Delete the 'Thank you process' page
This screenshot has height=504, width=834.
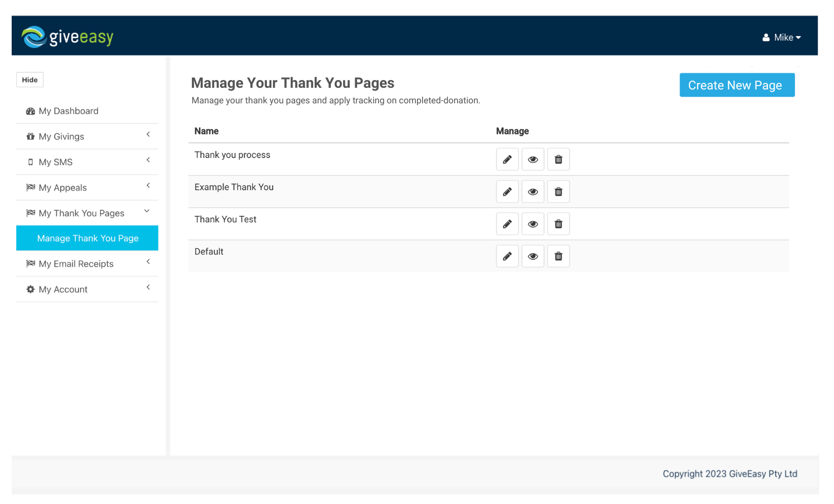click(x=558, y=159)
